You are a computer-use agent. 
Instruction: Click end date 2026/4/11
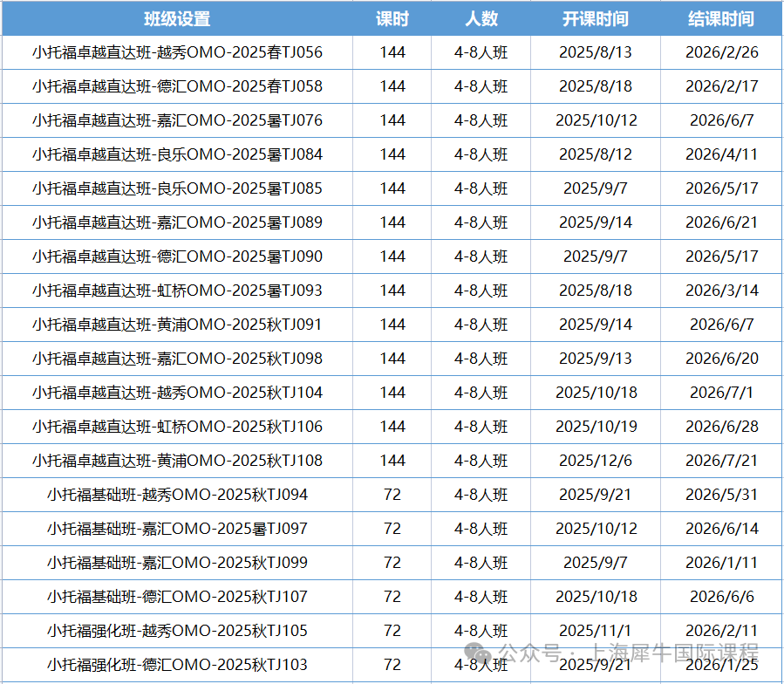coord(721,154)
